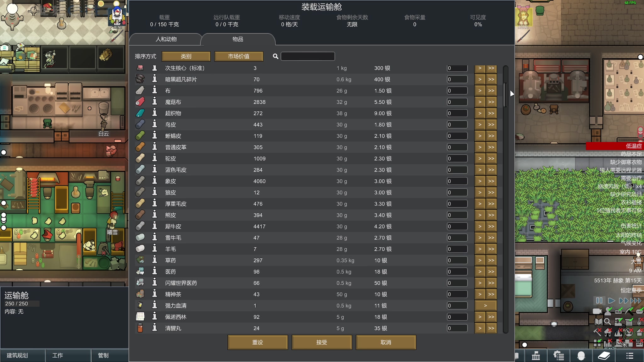Set game to fast double-arrow speed

(623, 300)
